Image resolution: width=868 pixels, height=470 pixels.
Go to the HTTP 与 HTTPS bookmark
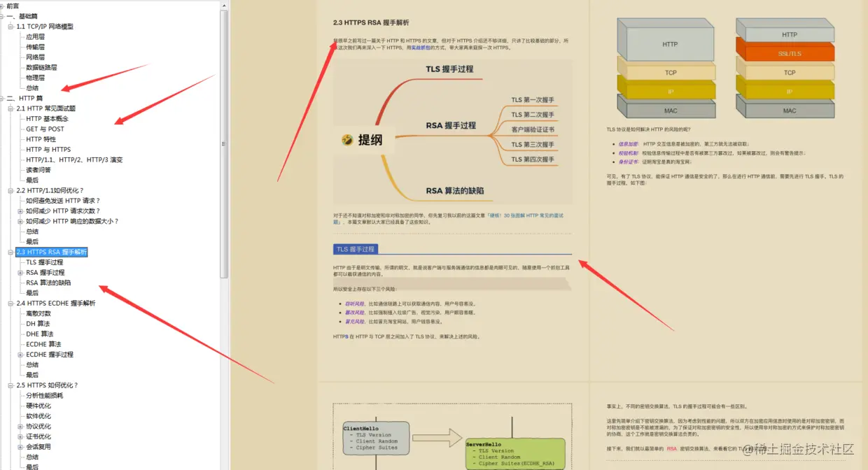click(48, 150)
